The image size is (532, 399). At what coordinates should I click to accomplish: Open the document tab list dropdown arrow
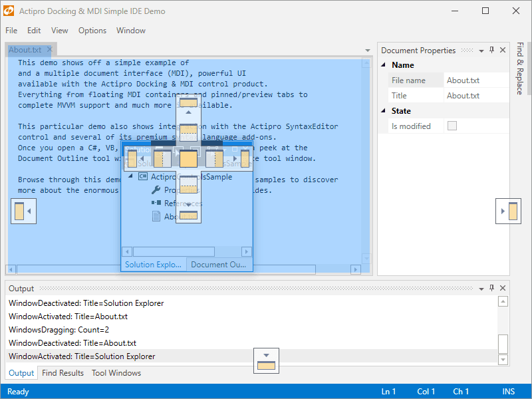click(368, 51)
